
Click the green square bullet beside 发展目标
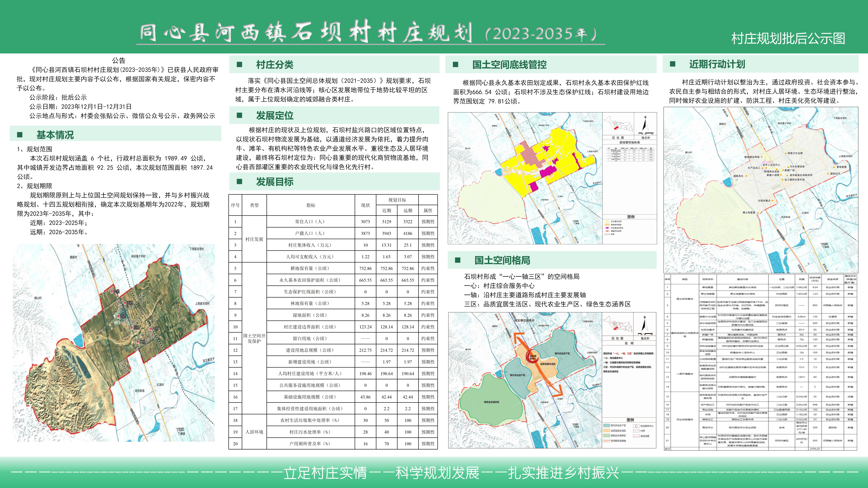tap(240, 182)
